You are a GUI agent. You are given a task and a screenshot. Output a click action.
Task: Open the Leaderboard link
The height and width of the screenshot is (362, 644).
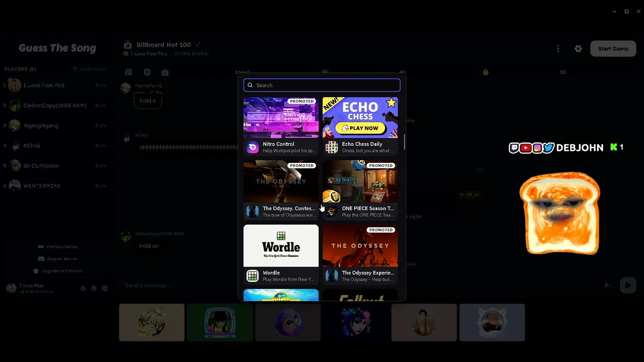click(90, 69)
